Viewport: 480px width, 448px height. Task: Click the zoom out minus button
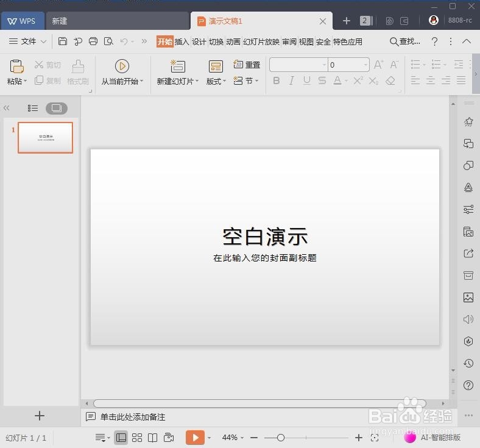(254, 438)
